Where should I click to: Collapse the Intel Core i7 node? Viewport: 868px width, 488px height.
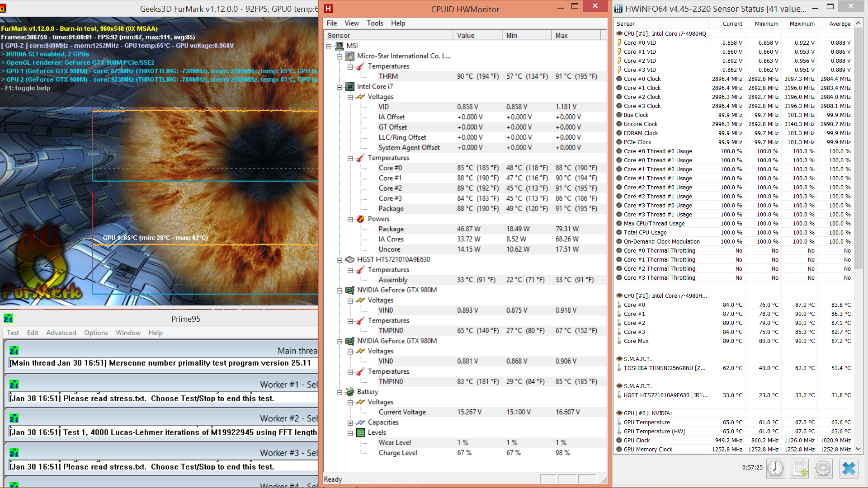(x=340, y=87)
